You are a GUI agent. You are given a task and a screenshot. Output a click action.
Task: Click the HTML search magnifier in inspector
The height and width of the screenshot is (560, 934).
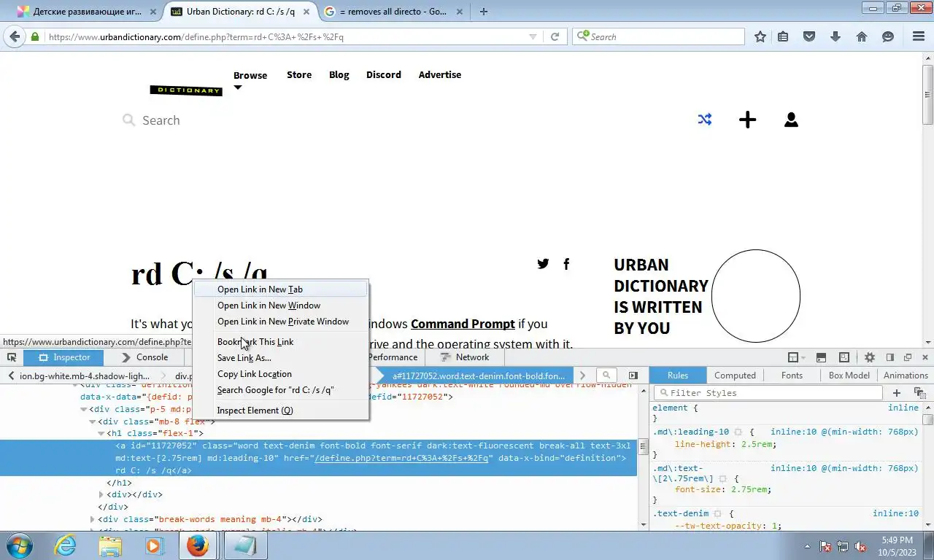pyautogui.click(x=606, y=376)
